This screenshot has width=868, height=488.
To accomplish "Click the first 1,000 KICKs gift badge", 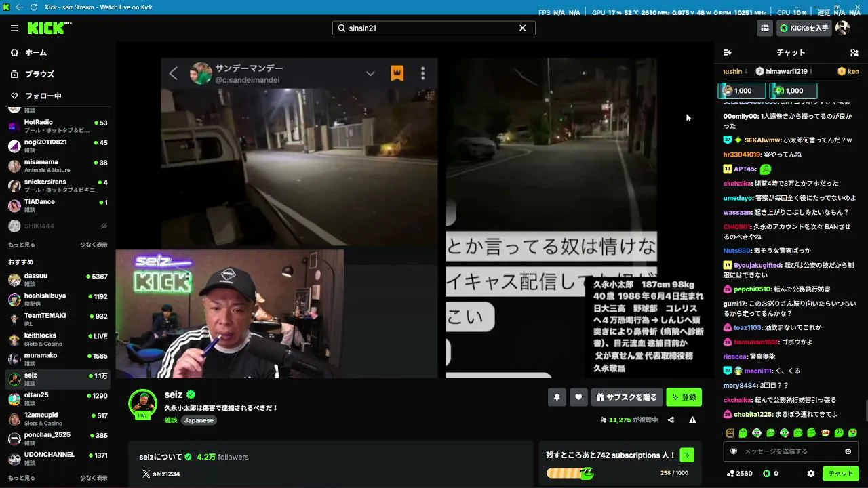I will pyautogui.click(x=742, y=91).
